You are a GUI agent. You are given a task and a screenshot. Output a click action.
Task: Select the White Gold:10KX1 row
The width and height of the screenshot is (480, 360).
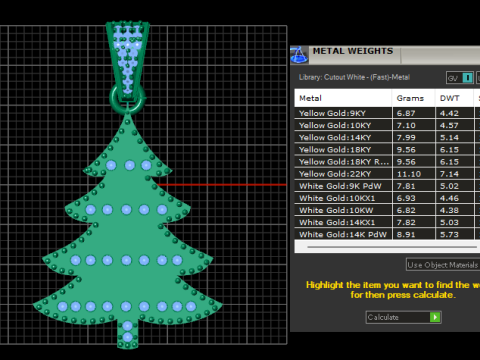click(x=387, y=198)
